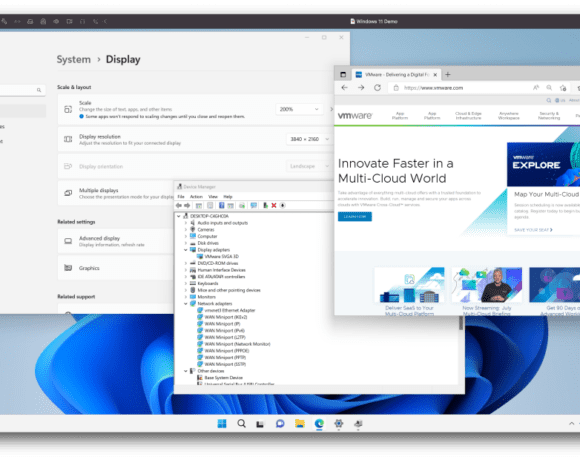Open the Display resolution 3840 × 2160 dropdown
This screenshot has width=580, height=460.
pyautogui.click(x=309, y=139)
